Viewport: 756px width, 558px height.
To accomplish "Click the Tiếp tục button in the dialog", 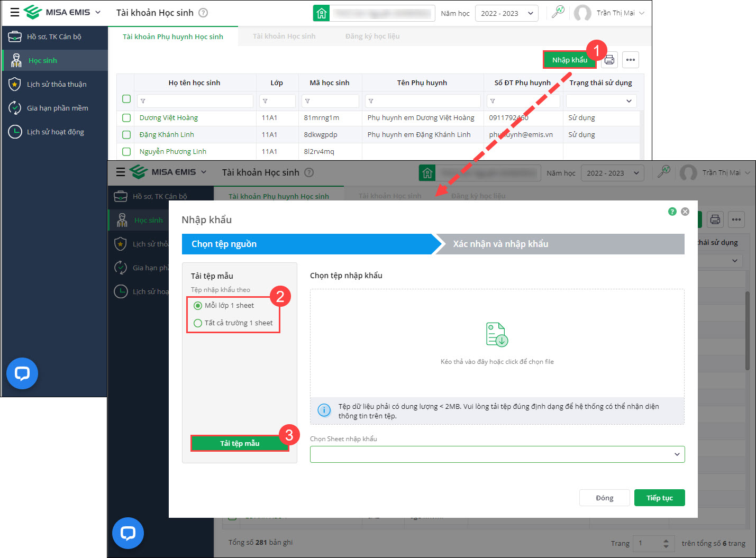I will pos(660,498).
